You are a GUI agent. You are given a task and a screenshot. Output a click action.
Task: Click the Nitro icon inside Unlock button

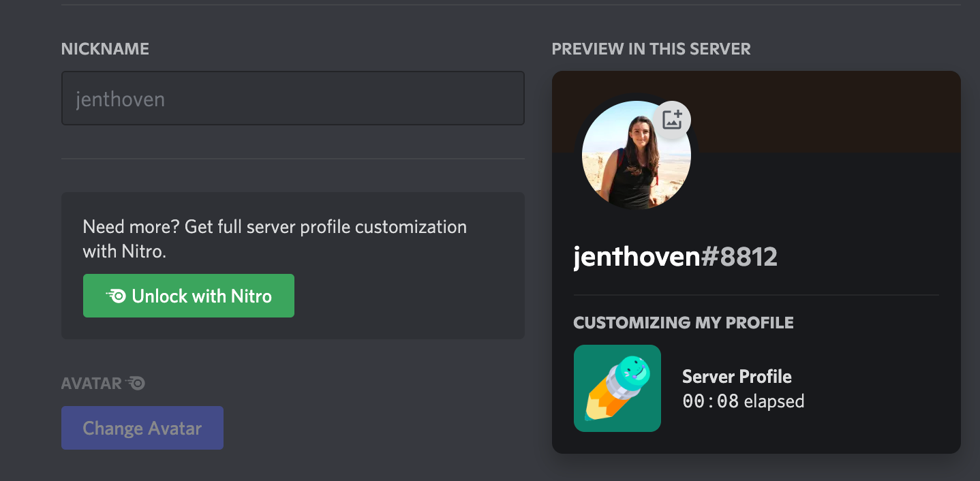(x=116, y=296)
